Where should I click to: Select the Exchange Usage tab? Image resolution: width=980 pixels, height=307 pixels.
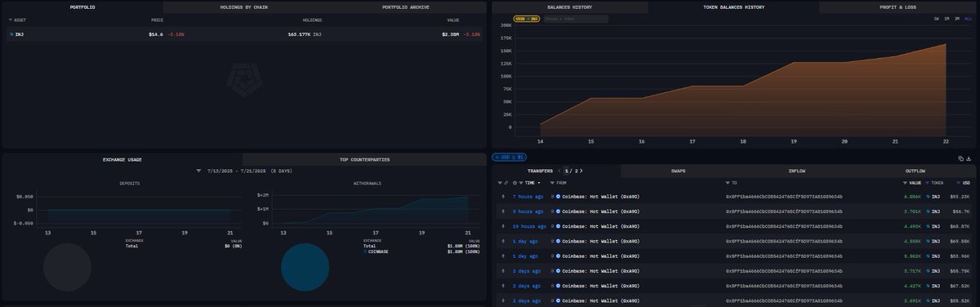(122, 159)
